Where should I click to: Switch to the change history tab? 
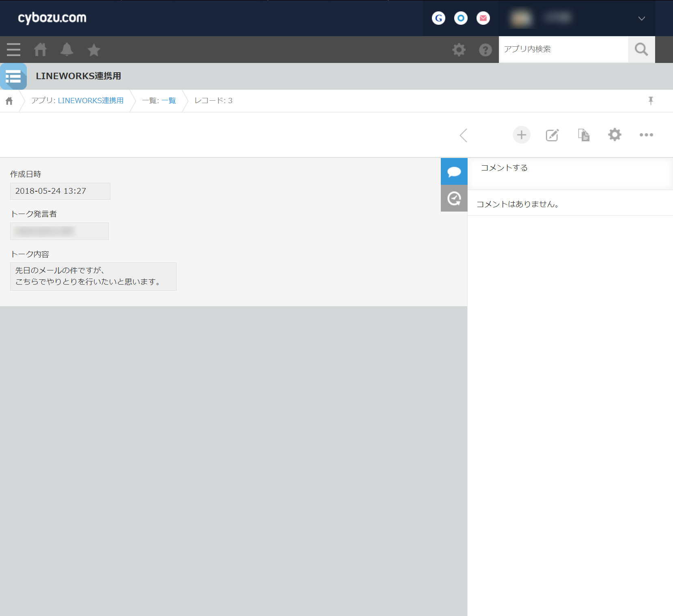[454, 198]
